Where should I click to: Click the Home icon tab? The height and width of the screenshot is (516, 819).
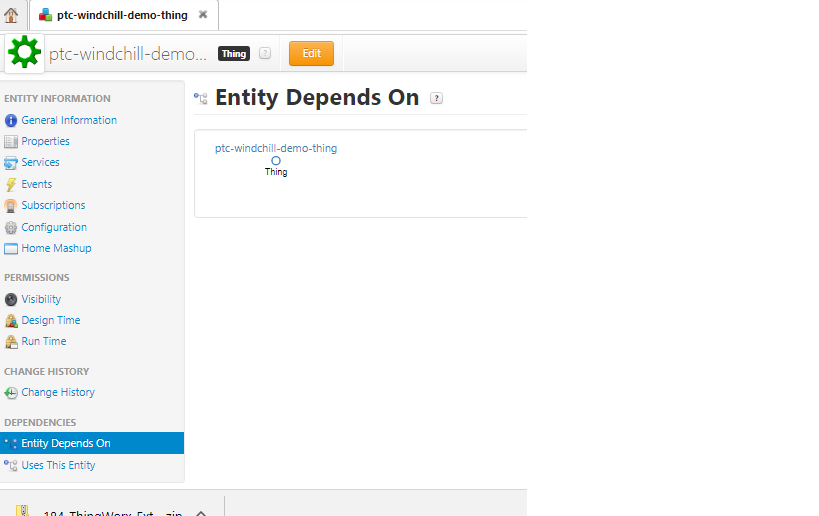pyautogui.click(x=11, y=15)
